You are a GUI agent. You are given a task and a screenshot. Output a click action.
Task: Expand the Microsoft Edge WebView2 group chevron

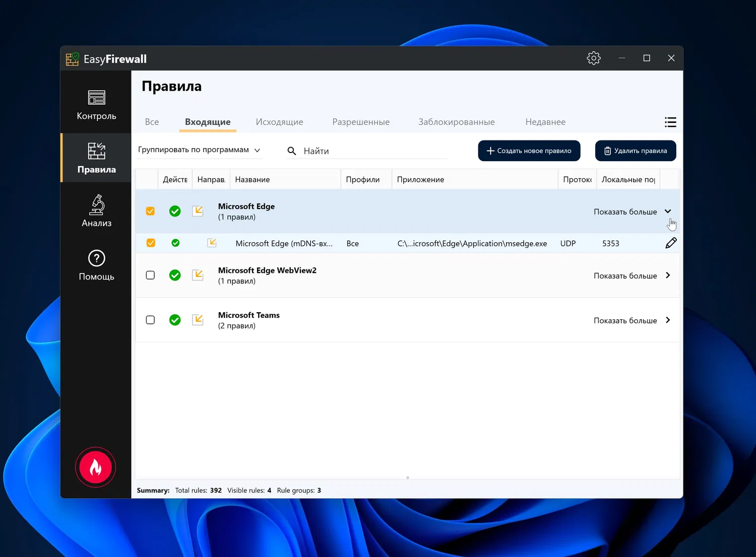point(668,275)
